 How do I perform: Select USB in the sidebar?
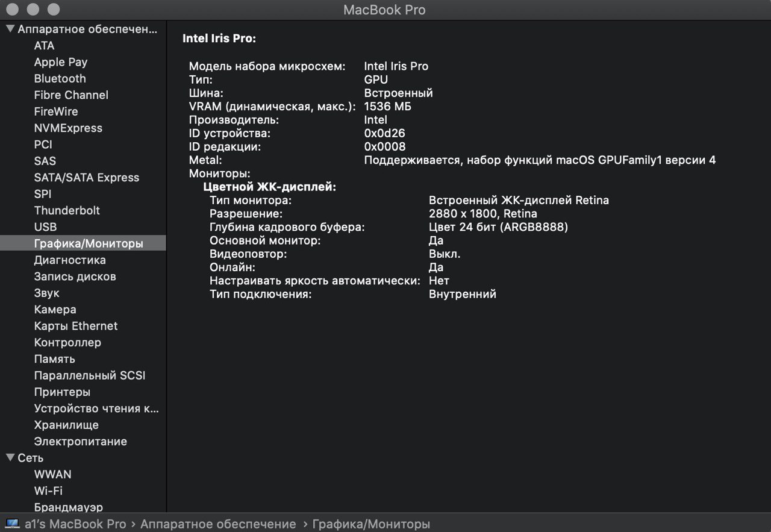45,227
